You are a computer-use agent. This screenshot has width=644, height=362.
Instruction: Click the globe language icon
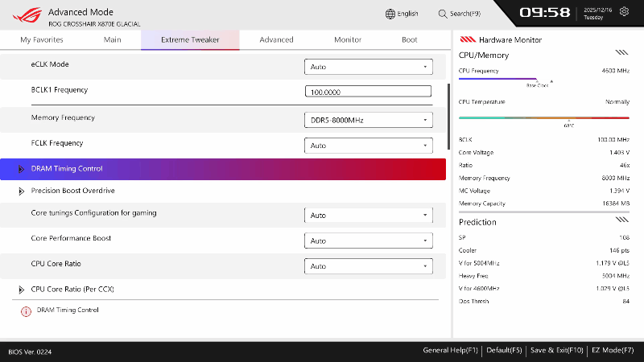click(390, 14)
